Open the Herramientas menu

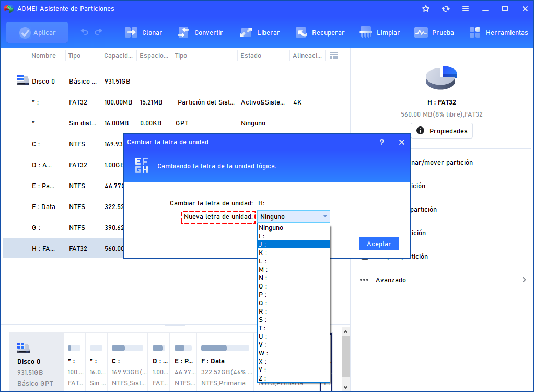498,33
